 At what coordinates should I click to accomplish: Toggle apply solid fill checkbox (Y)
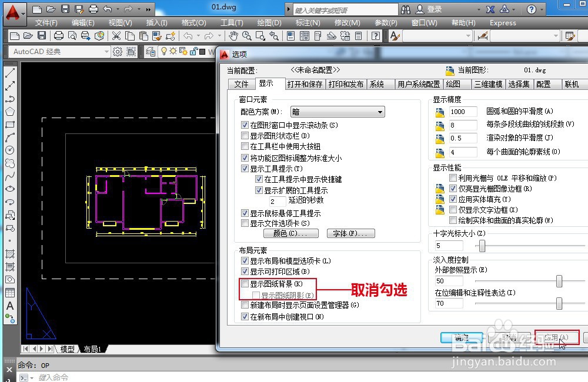453,199
